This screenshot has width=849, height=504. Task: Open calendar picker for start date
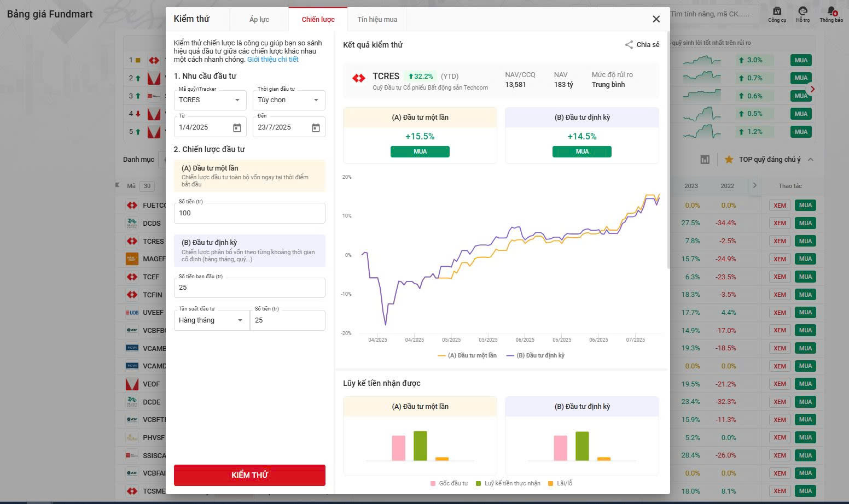click(237, 127)
